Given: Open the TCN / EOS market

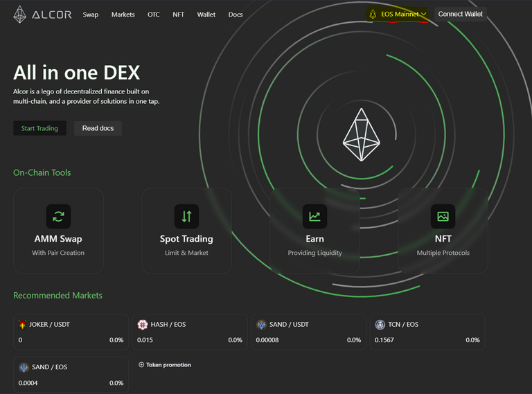Looking at the screenshot, I should pyautogui.click(x=427, y=332).
